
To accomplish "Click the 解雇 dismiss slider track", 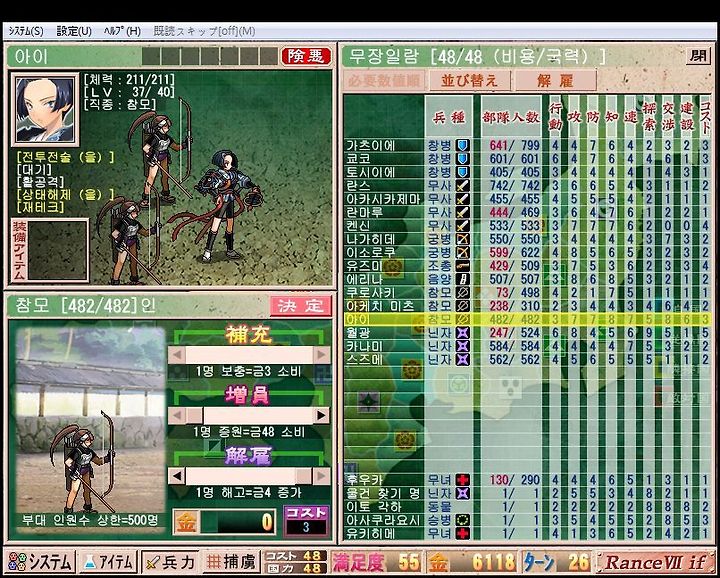I will point(249,476).
